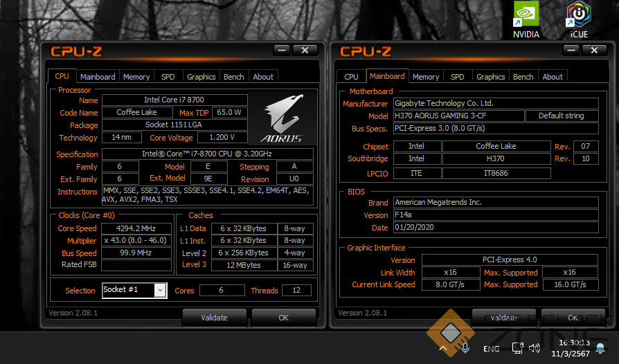The image size is (619, 364).
Task: Click the Southbridge value H370
Action: (496, 158)
